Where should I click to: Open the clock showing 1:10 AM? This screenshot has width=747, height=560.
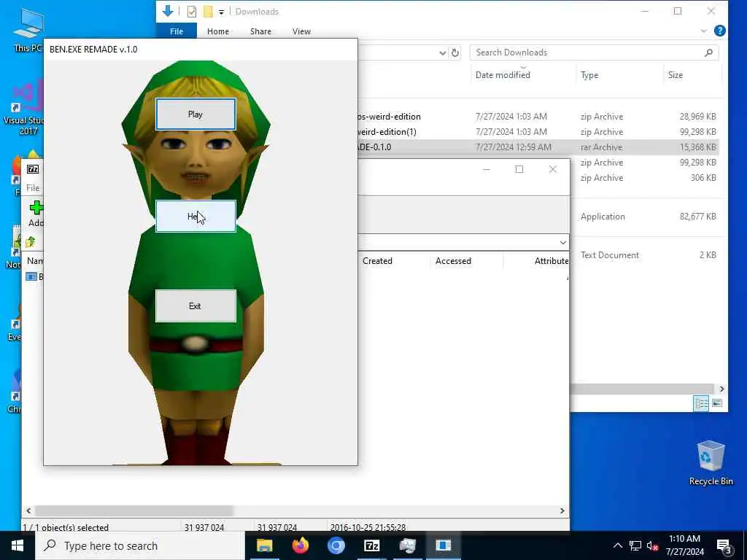pyautogui.click(x=684, y=545)
